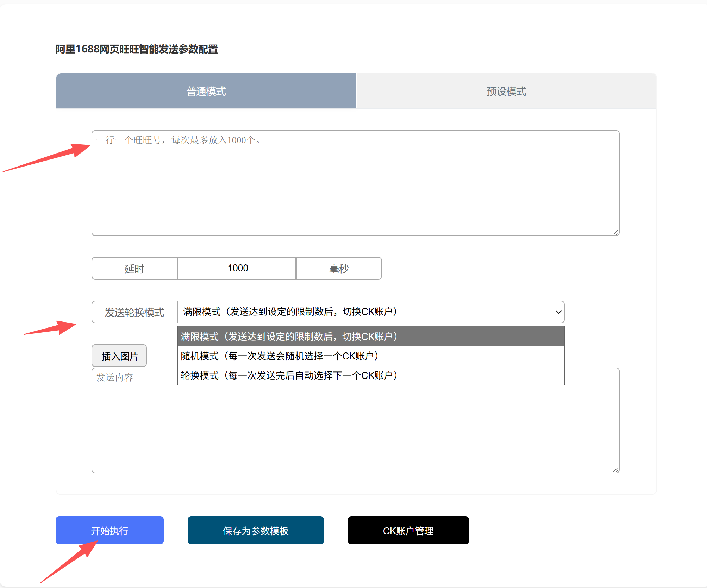Image resolution: width=707 pixels, height=588 pixels.
Task: Click the 开始执行 button
Action: pyautogui.click(x=110, y=531)
